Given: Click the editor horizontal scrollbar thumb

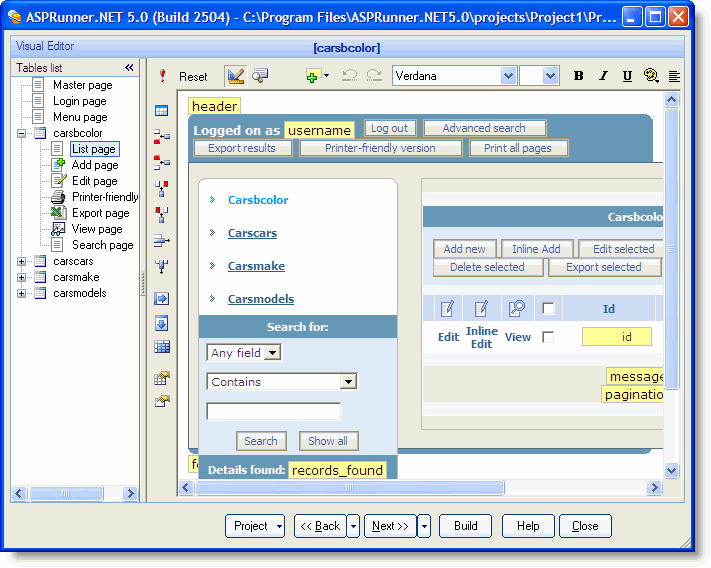Looking at the screenshot, I should [350, 488].
